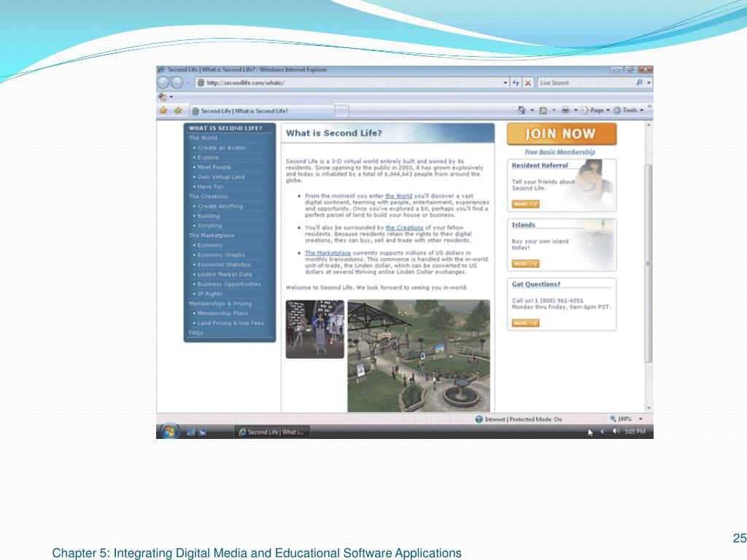Open the Economy Graphs sidebar link

221,254
